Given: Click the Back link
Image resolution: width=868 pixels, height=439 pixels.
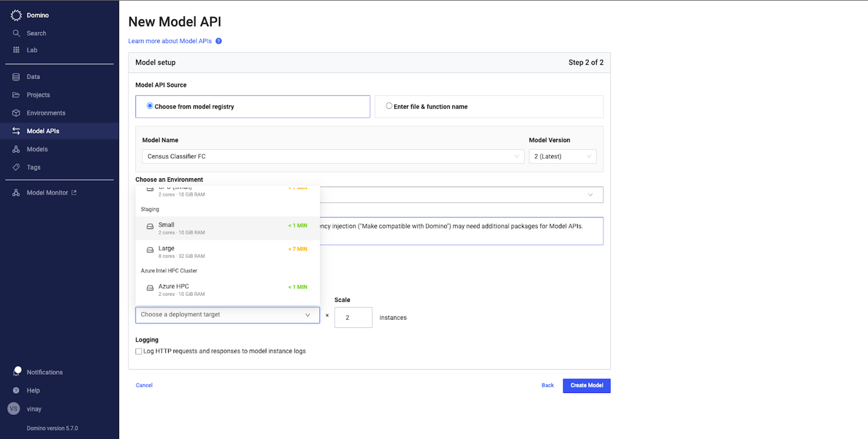Looking at the screenshot, I should pos(547,386).
